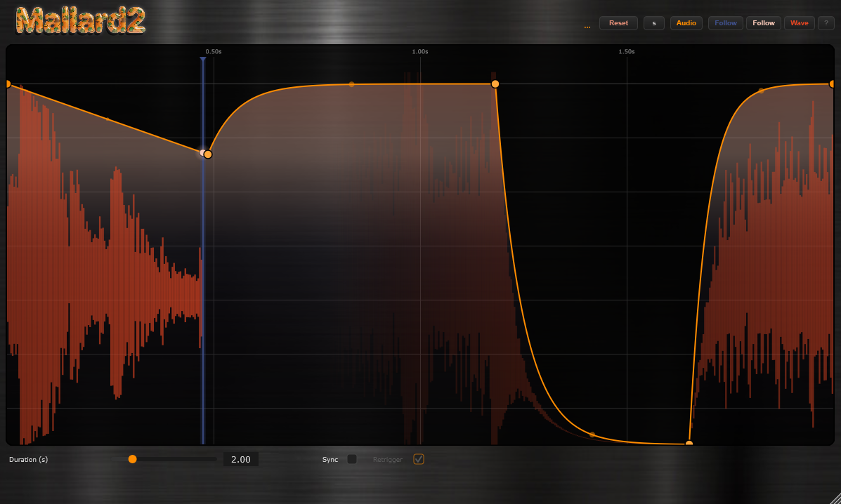This screenshot has height=504, width=841.
Task: Open help with the question mark button
Action: (826, 23)
